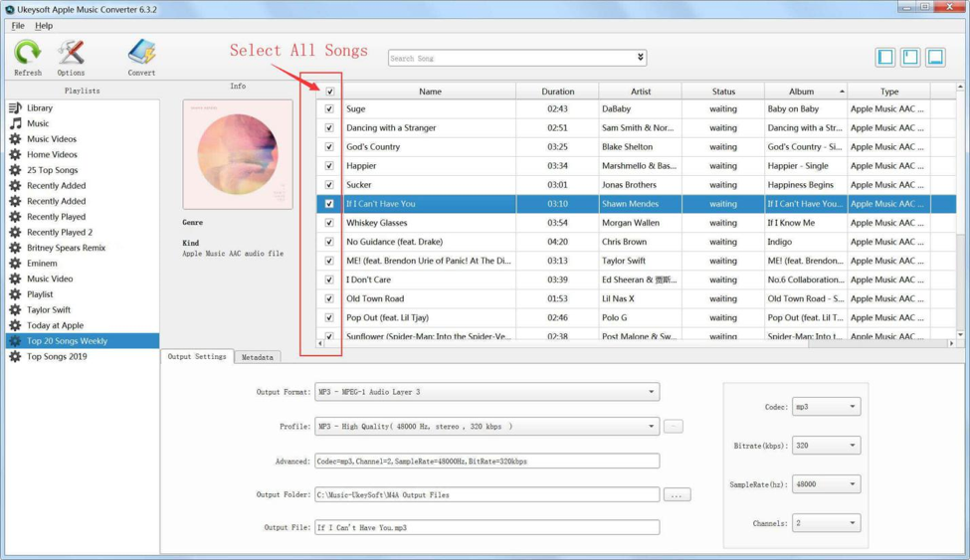Sort by the Name column header
This screenshot has width=970, height=560.
tap(430, 91)
